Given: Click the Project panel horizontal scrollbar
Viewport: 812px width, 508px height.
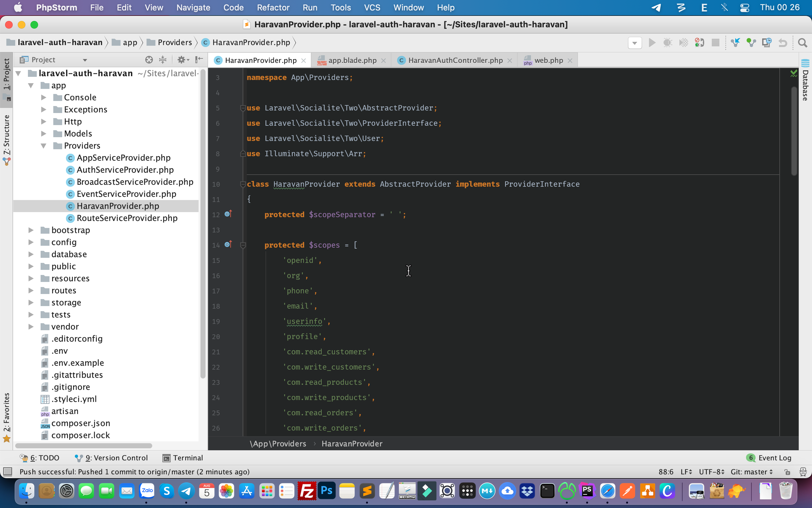Looking at the screenshot, I should [83, 446].
